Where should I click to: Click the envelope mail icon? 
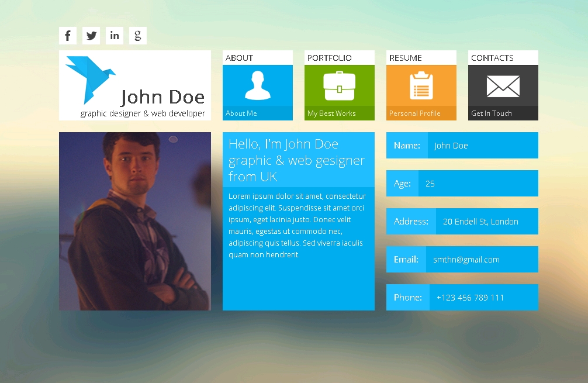point(503,86)
